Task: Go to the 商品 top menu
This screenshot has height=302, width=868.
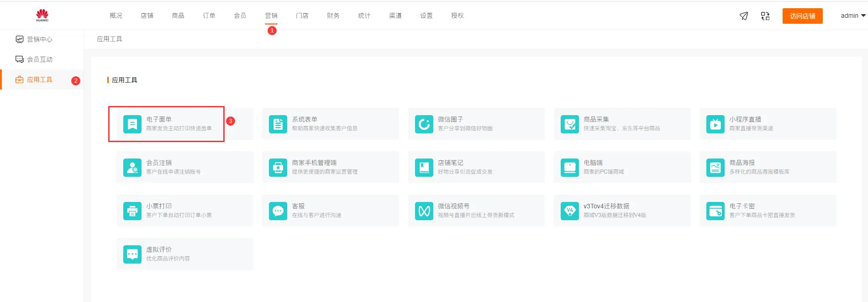Action: tap(178, 16)
